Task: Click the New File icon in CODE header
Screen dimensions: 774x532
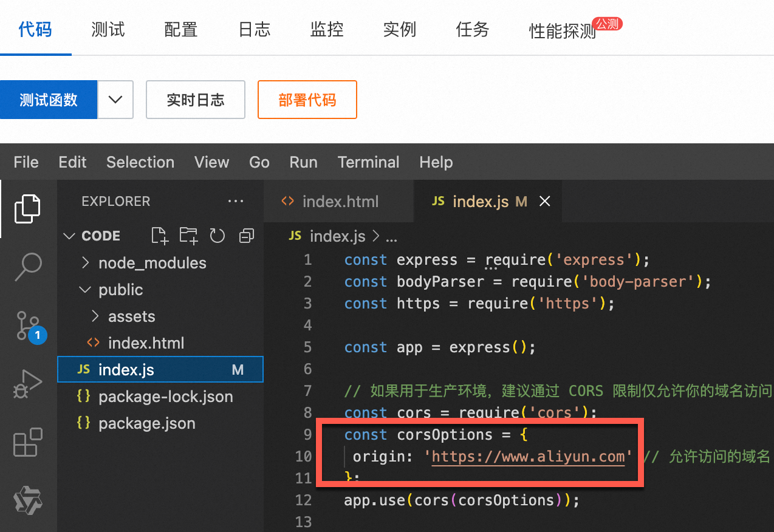Action: click(x=160, y=236)
